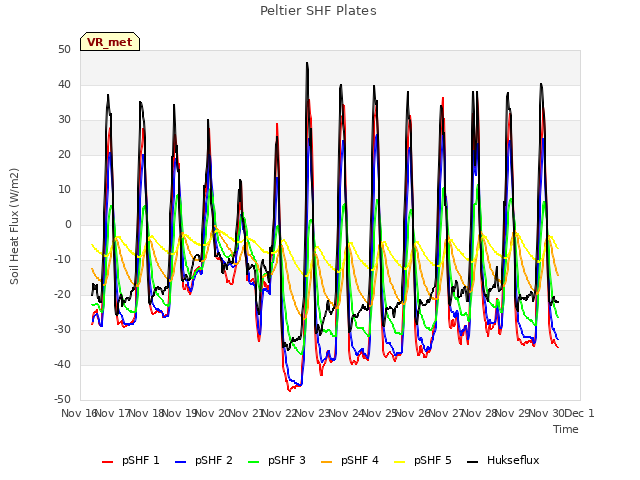The image size is (640, 480).
Task: Click the 40 y-axis tick label
Action: [64, 85]
